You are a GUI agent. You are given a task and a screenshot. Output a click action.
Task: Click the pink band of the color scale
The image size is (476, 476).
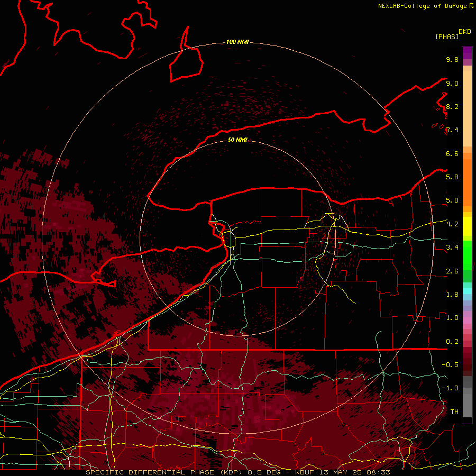467,320
